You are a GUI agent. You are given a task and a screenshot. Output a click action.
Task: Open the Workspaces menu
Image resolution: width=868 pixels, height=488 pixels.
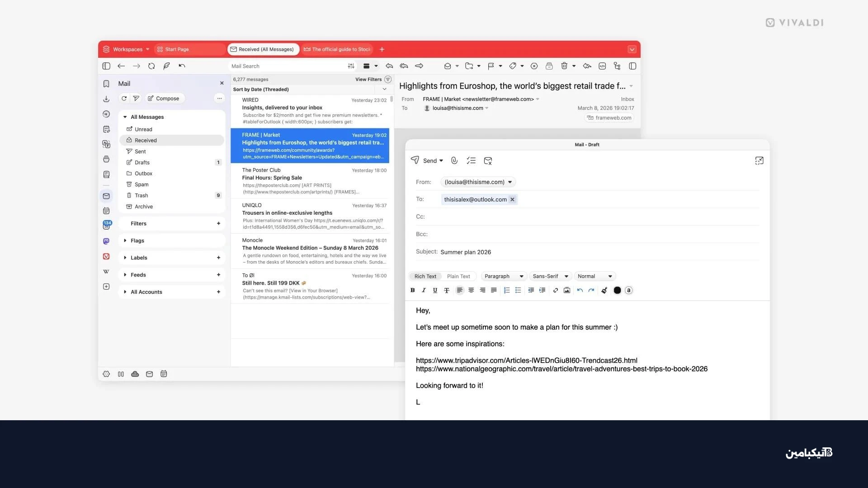pos(127,49)
